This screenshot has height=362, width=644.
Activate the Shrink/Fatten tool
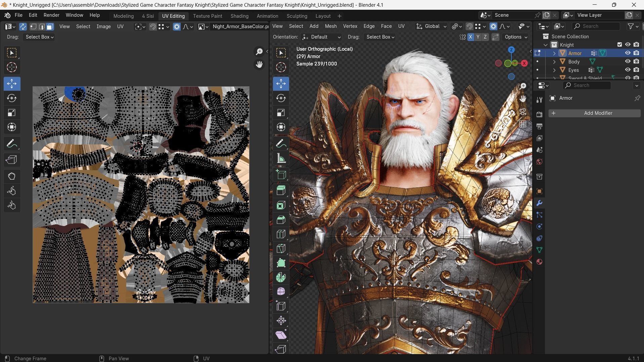281,321
